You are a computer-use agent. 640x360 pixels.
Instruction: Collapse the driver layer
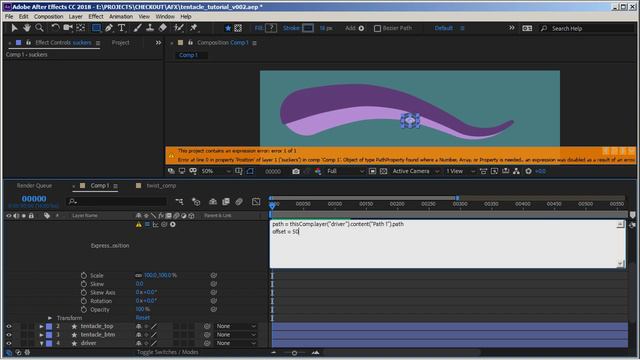(42, 343)
